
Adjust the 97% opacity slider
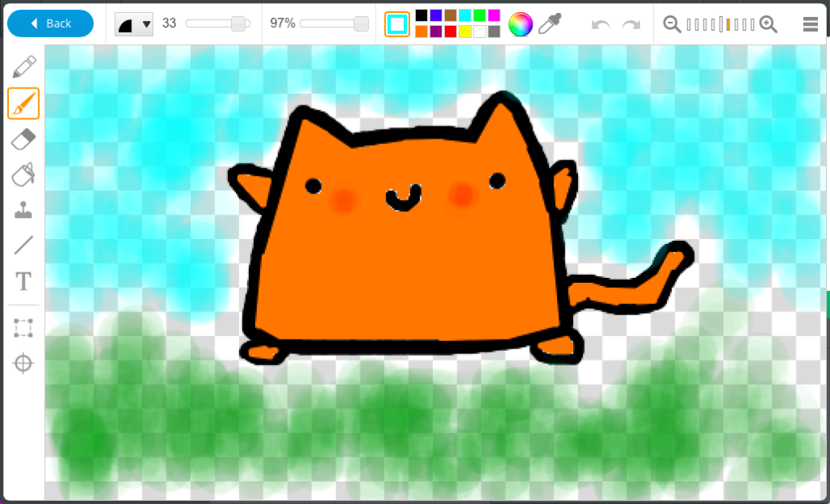[334, 23]
